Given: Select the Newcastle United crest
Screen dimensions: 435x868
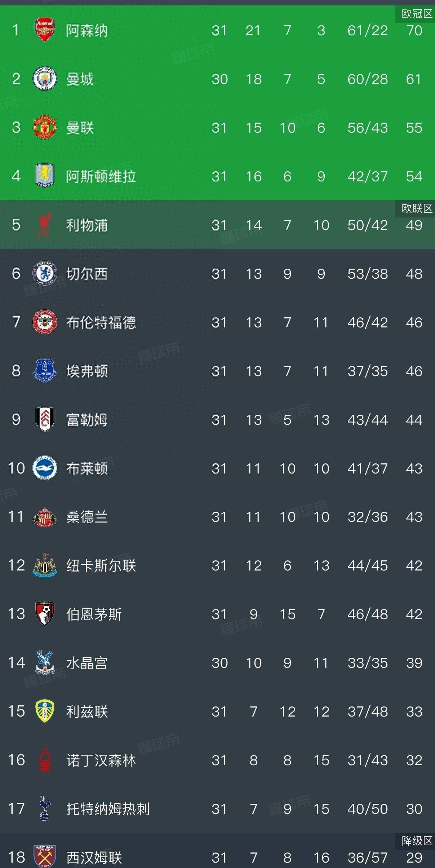Looking at the screenshot, I should click(45, 565).
